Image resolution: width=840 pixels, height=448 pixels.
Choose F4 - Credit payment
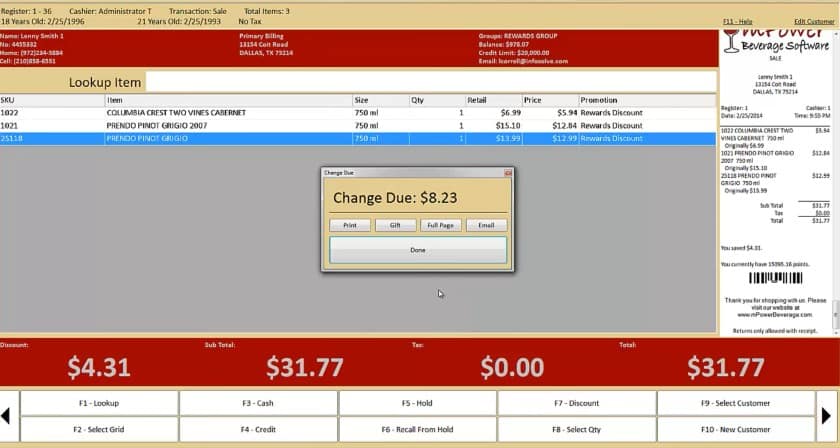point(258,429)
